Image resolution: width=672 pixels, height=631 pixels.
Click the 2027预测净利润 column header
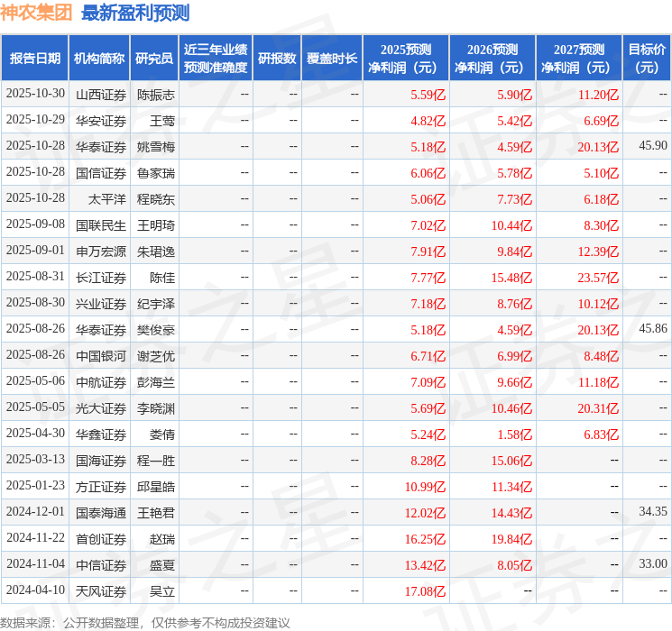(x=579, y=59)
